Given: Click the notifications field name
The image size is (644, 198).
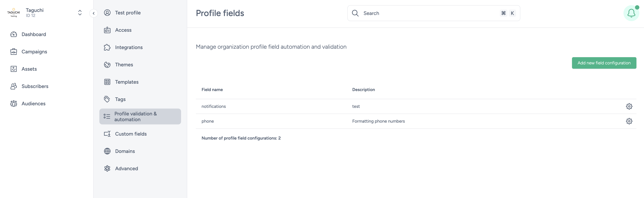Looking at the screenshot, I should coord(213,106).
